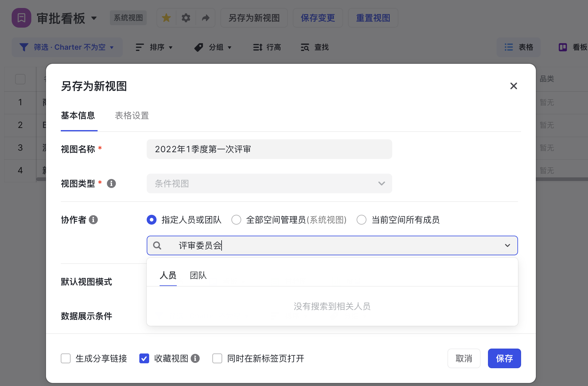Uncheck the 收藏视图 checkbox
Viewport: 588px width, 386px height.
tap(144, 358)
